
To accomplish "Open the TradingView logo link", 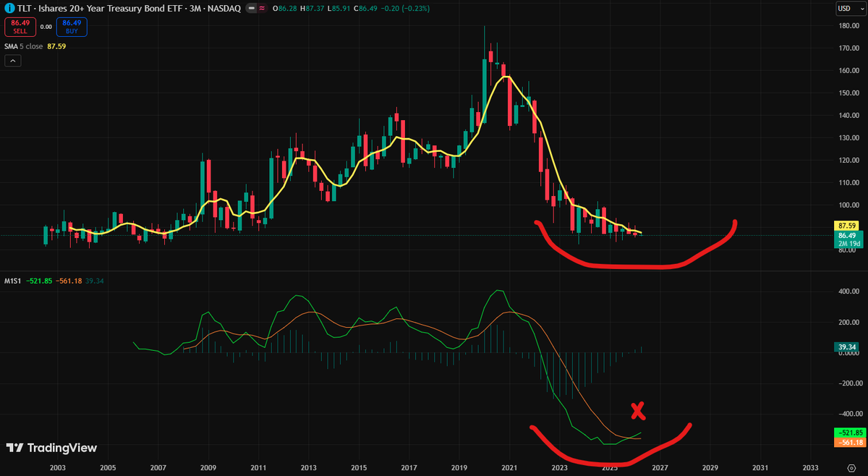I will [51, 448].
